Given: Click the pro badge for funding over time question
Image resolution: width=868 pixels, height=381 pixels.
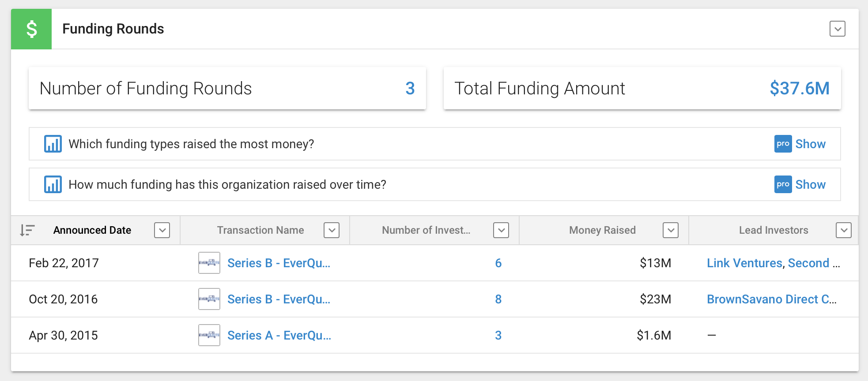Looking at the screenshot, I should tap(783, 184).
